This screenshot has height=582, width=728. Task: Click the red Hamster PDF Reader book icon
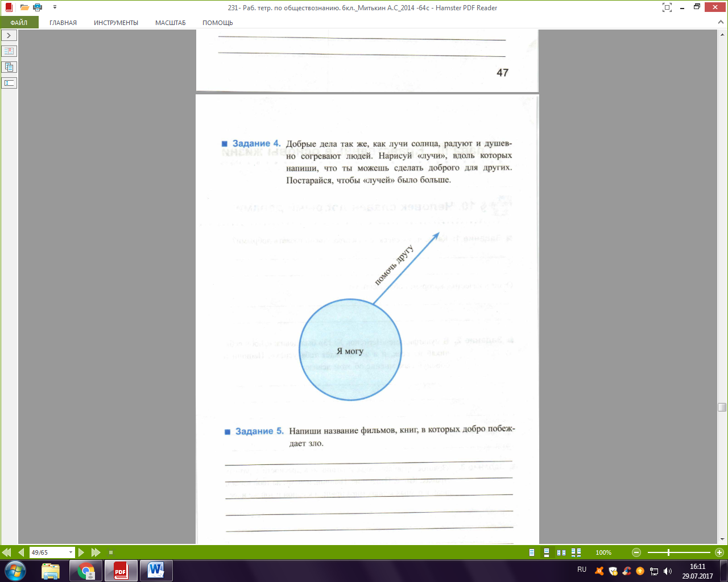[x=9, y=7]
